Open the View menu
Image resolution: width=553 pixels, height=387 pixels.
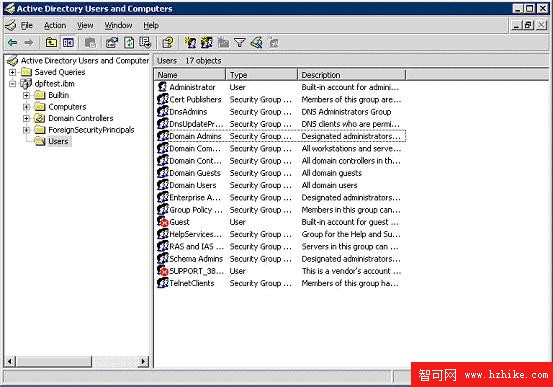point(85,25)
